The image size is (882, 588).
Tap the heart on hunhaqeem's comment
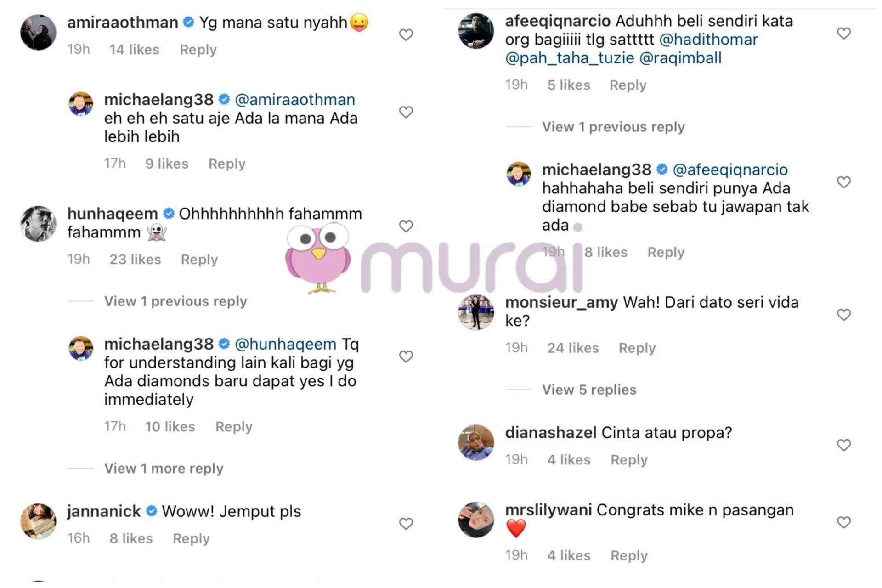[x=406, y=226]
